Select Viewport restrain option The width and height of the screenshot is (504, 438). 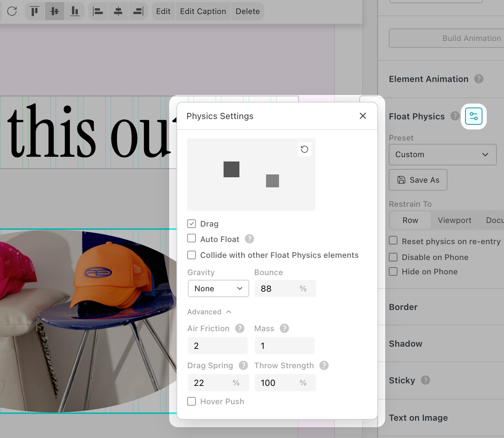pos(454,220)
